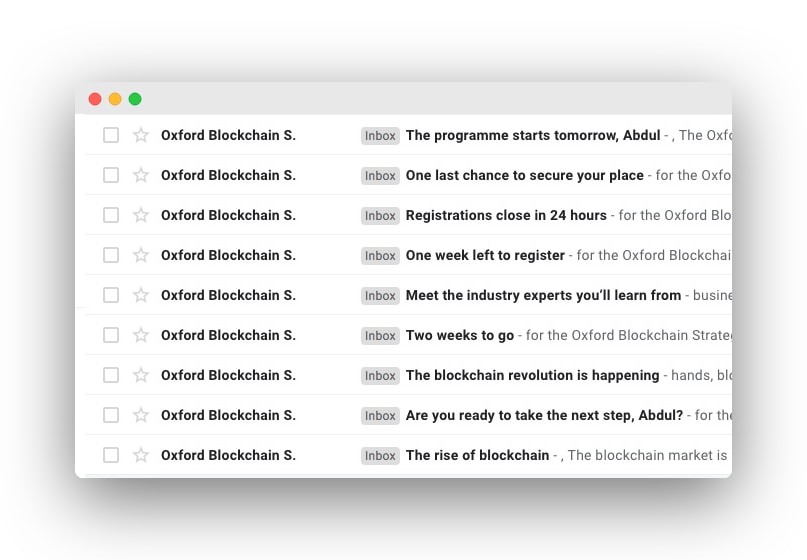This screenshot has height=560, width=807.
Task: Open email 'Registrations close in 24 hours'
Action: [x=506, y=215]
